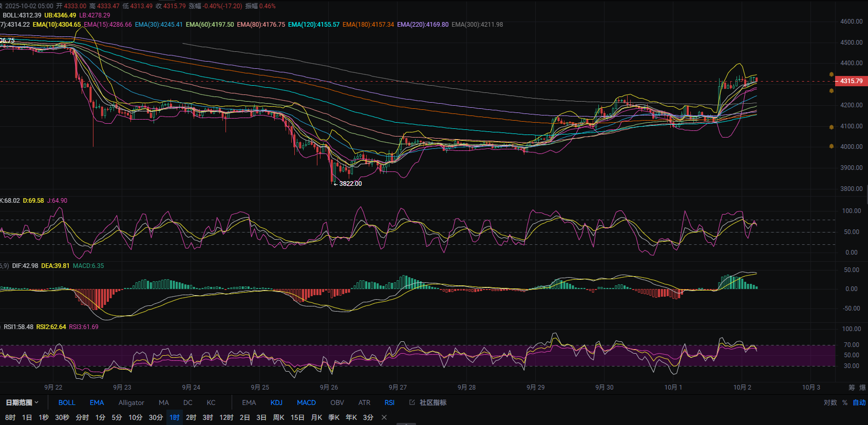
Task: Select the 1日 timeframe
Action: coord(27,417)
